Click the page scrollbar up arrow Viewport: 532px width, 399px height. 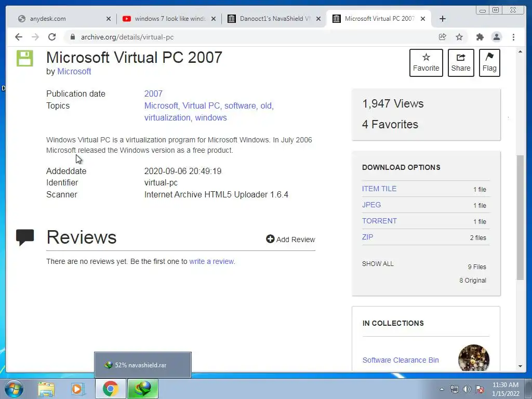pos(520,51)
